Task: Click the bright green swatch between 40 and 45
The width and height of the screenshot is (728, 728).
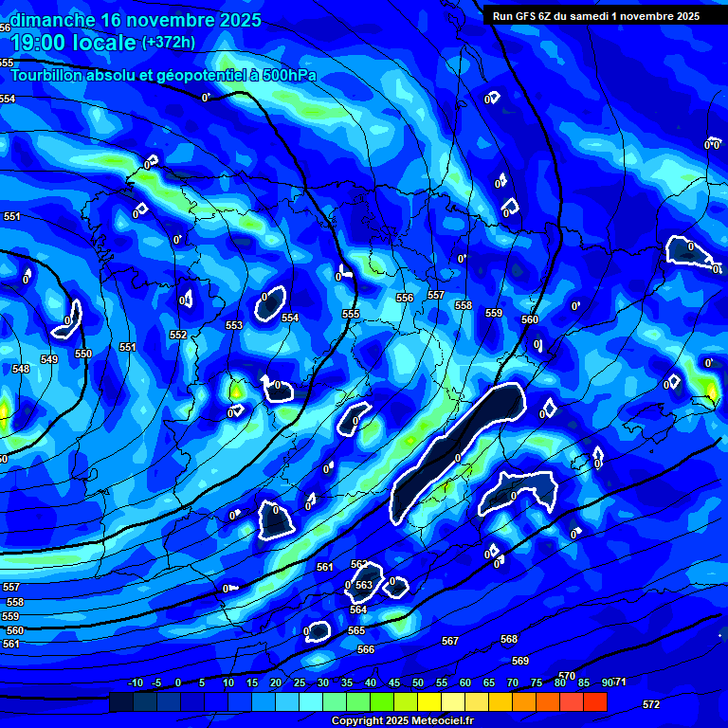Action: coord(382,702)
